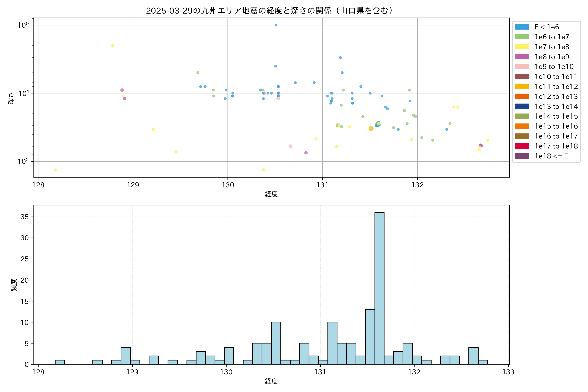Click the topmost blue scatter point at depth 1
Image resolution: width=588 pixels, height=392 pixels.
point(276,25)
